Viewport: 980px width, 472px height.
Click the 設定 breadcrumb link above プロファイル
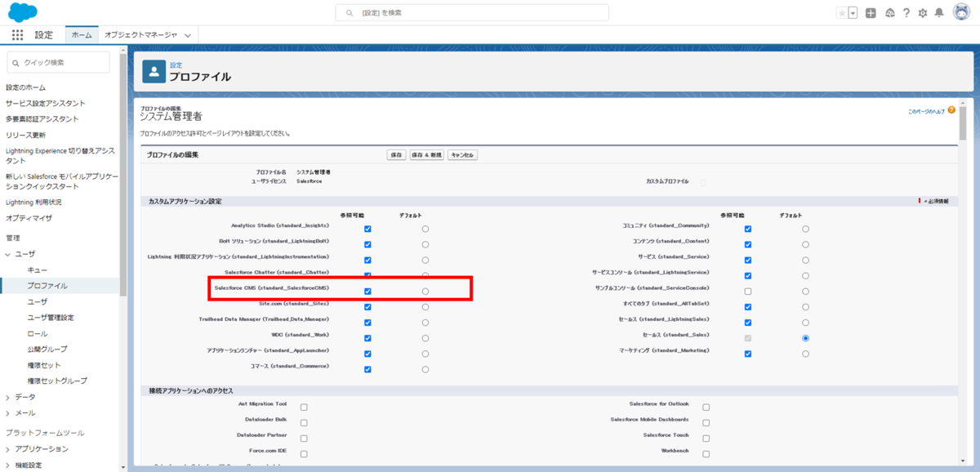coord(176,65)
